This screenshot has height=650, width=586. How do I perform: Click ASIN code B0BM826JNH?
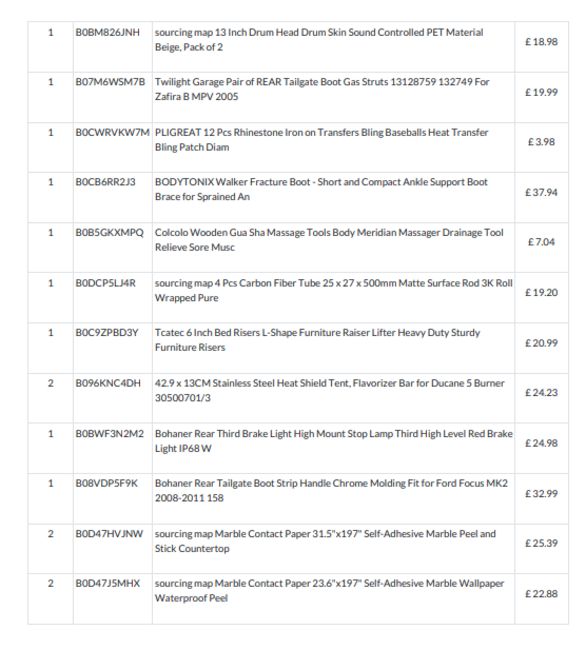[107, 32]
